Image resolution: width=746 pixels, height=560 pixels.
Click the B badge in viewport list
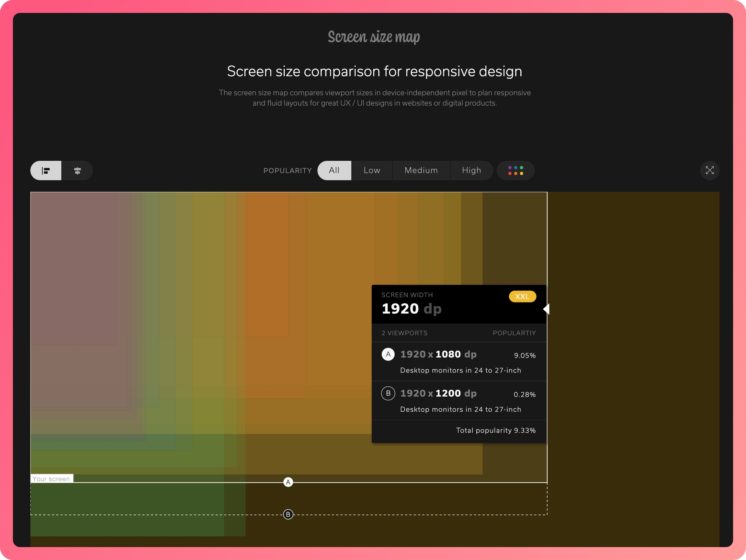coord(388,393)
